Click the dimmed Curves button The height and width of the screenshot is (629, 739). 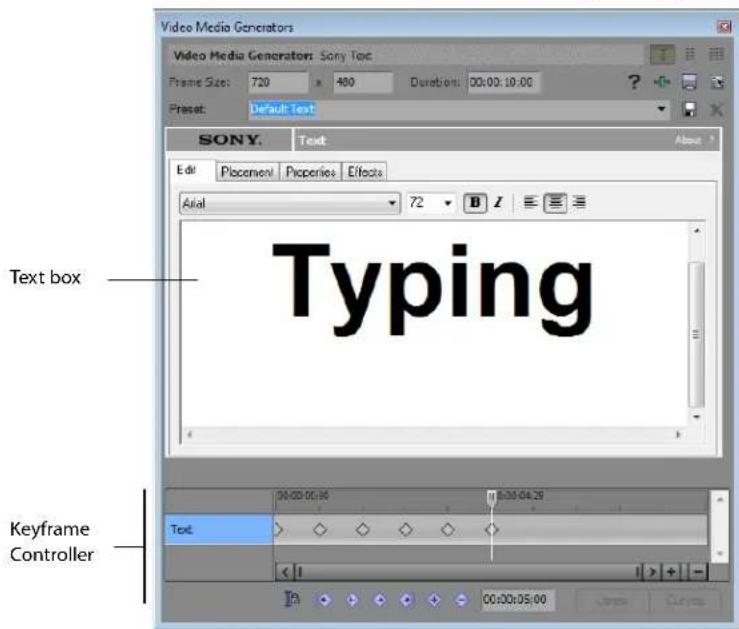pos(685,601)
